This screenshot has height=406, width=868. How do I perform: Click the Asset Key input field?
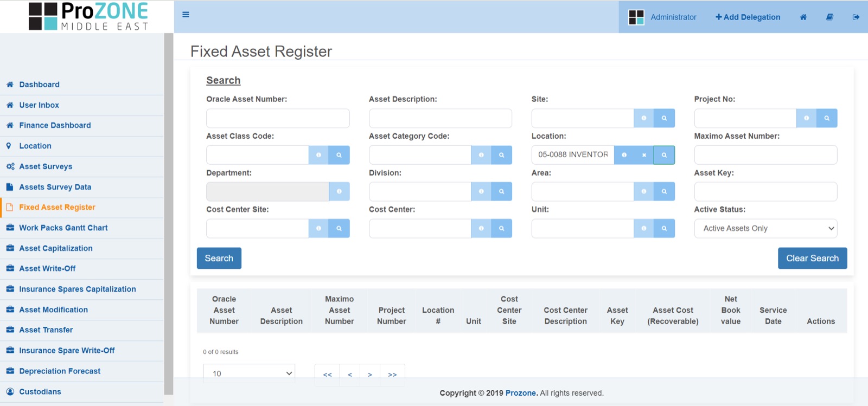pyautogui.click(x=765, y=191)
